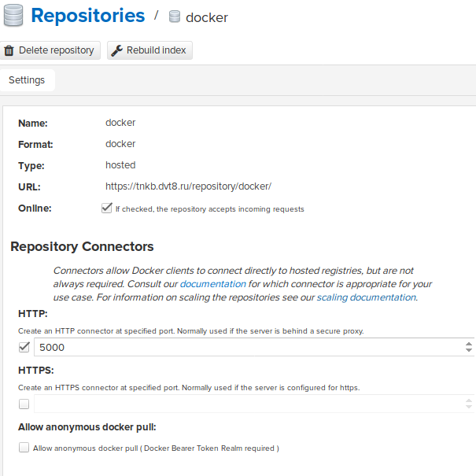Enable the HTTPS connector checkbox
The height and width of the screenshot is (476, 476).
pos(24,404)
